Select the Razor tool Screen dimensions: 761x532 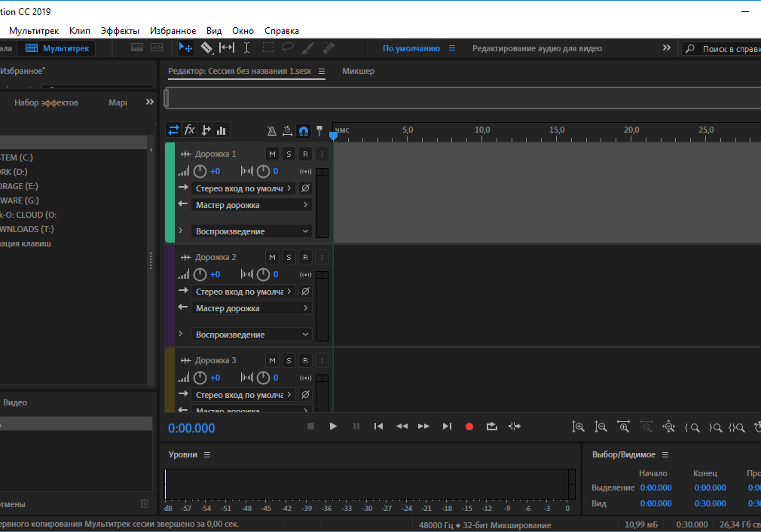[x=206, y=47]
